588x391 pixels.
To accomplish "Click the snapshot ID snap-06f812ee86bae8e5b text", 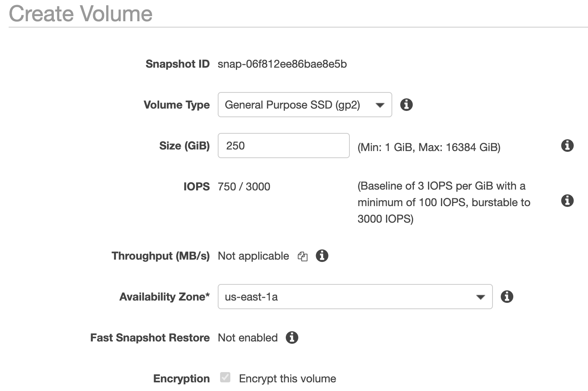I will (x=282, y=64).
